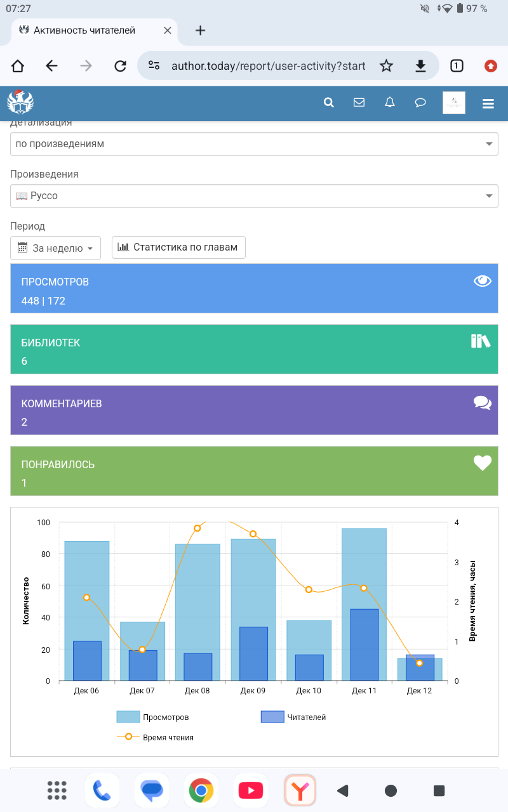Reload the page with refresh icon
508x812 pixels.
(x=120, y=66)
